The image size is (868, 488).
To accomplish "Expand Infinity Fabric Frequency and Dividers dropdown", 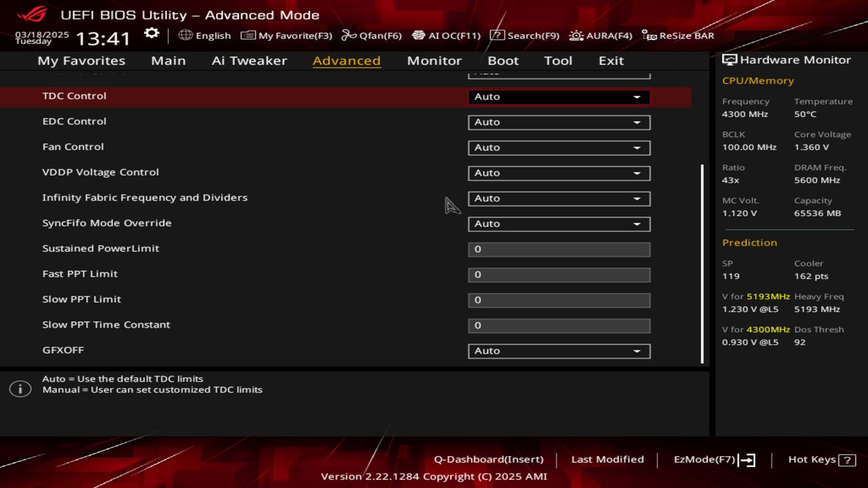I will pyautogui.click(x=559, y=199).
